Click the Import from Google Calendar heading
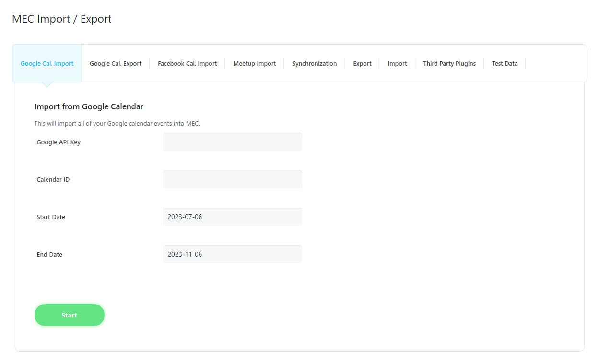Image resolution: width=599 pixels, height=364 pixels. click(89, 106)
